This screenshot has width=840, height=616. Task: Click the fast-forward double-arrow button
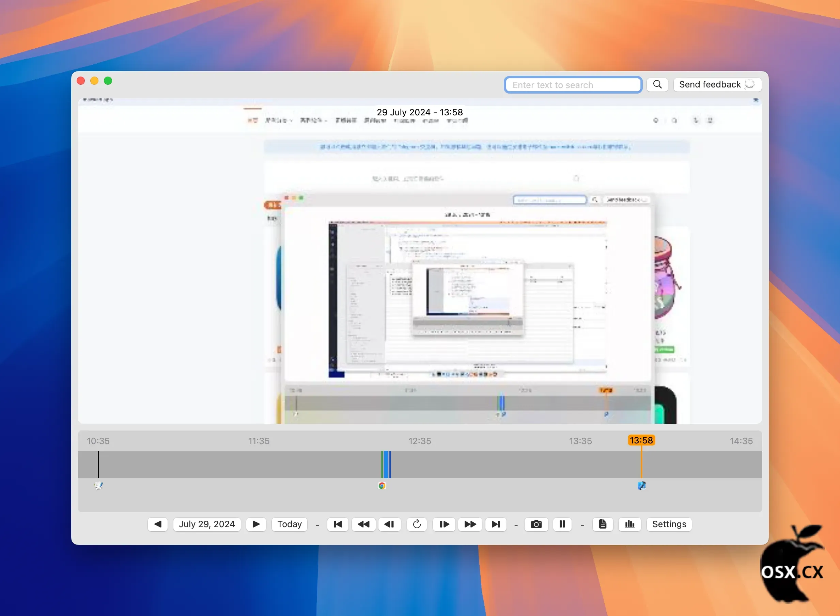click(x=470, y=524)
